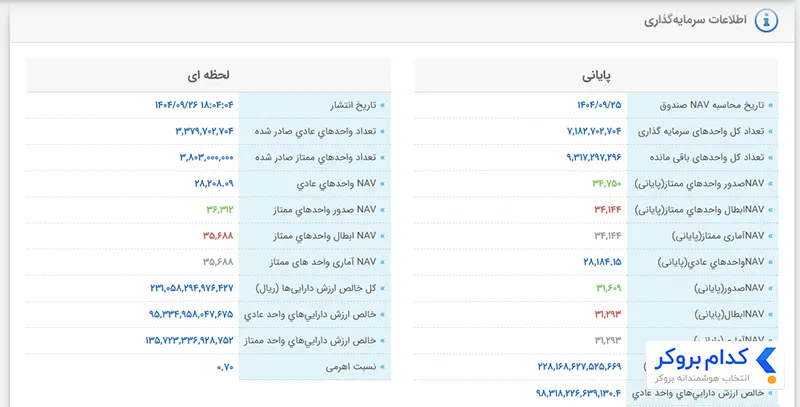Select the value ۲۸,۲۰۸.۰۹
This screenshot has width=800, height=407.
click(214, 184)
